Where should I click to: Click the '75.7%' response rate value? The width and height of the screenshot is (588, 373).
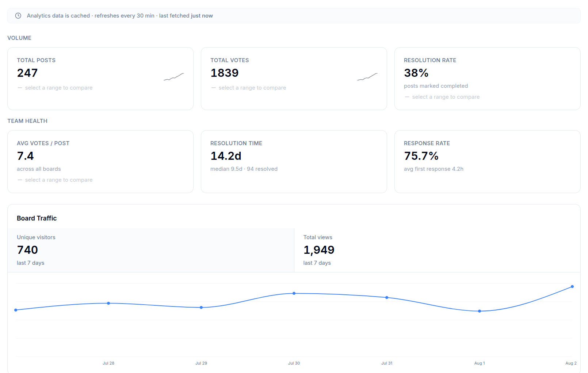tap(421, 156)
